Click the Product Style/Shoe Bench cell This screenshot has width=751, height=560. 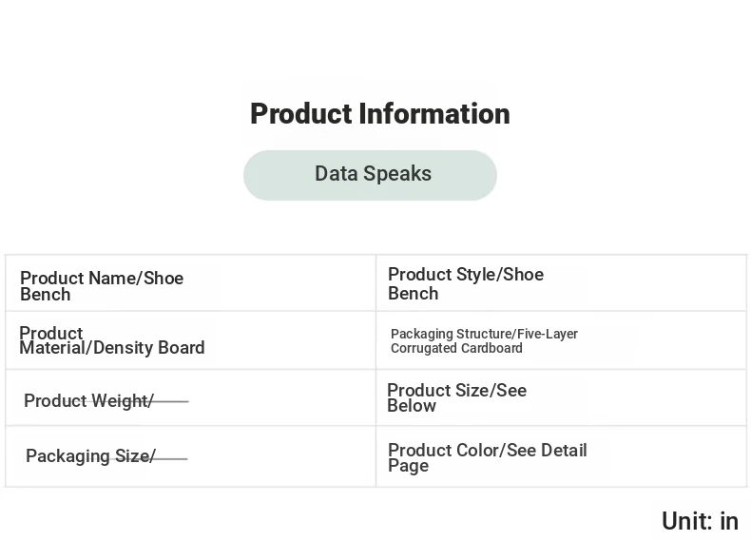pos(561,283)
